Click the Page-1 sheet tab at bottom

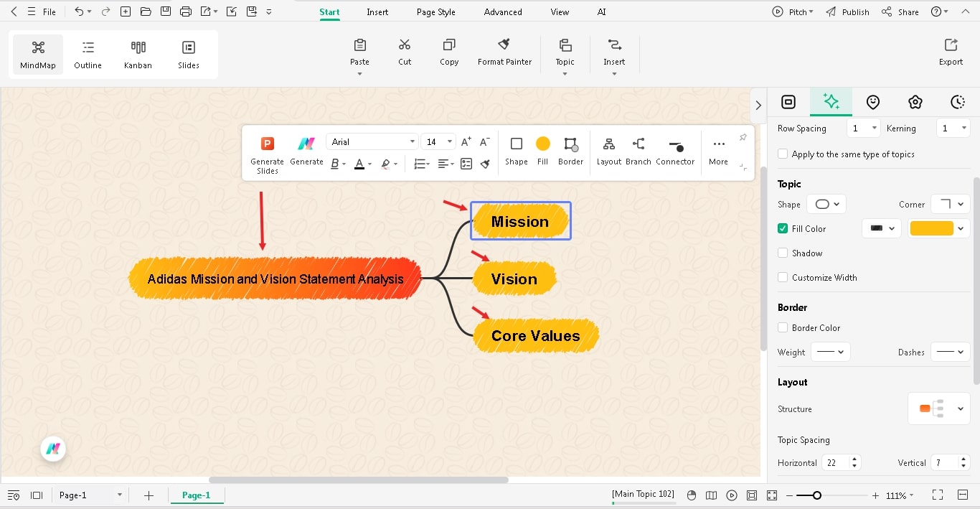click(x=197, y=495)
